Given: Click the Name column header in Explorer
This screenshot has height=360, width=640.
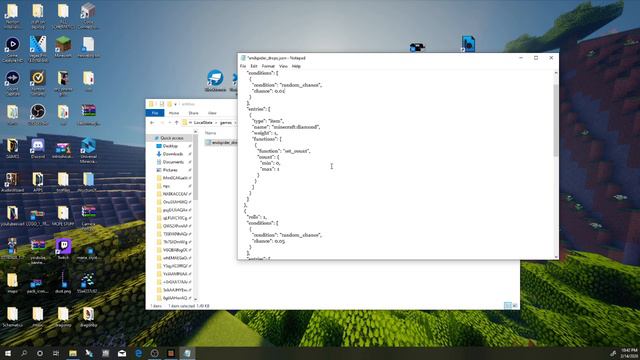Looking at the screenshot, I should pos(211,133).
